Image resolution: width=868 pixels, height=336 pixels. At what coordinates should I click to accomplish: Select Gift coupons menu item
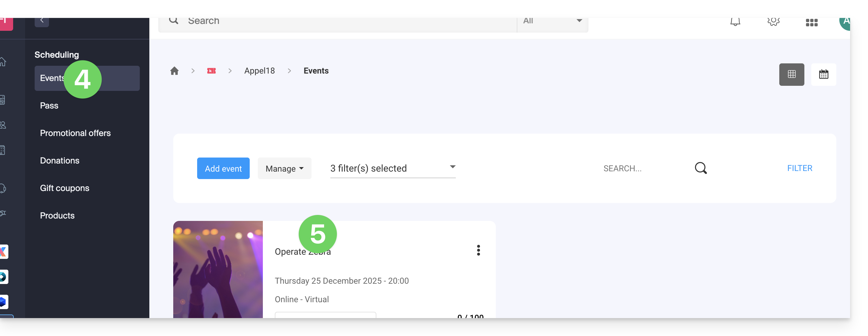pyautogui.click(x=64, y=188)
